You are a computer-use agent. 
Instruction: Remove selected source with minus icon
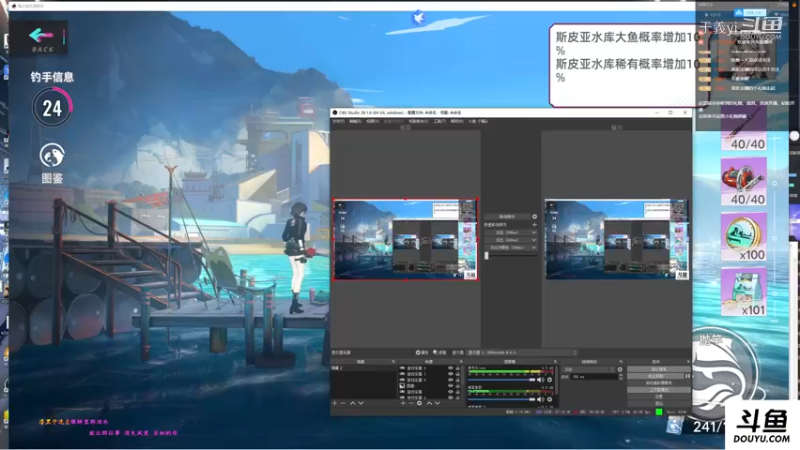[411, 403]
